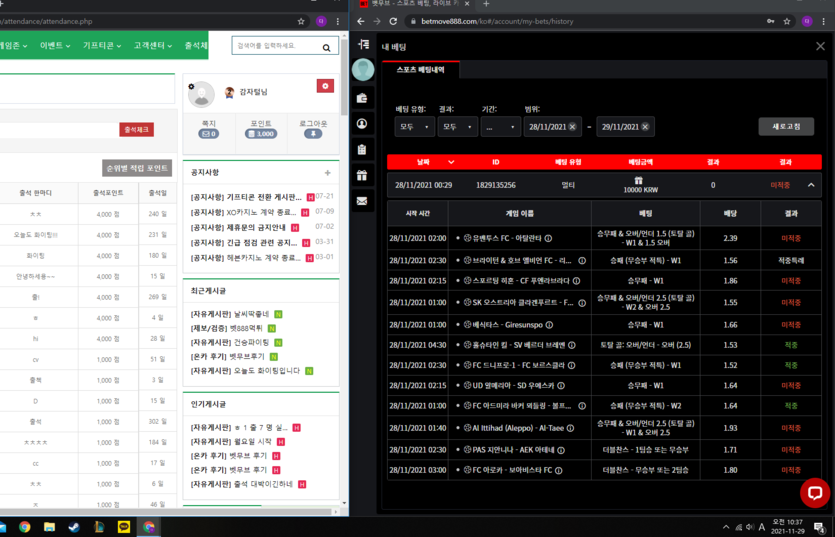Open the 결과 filter dropdown
This screenshot has height=537, width=835.
(458, 127)
